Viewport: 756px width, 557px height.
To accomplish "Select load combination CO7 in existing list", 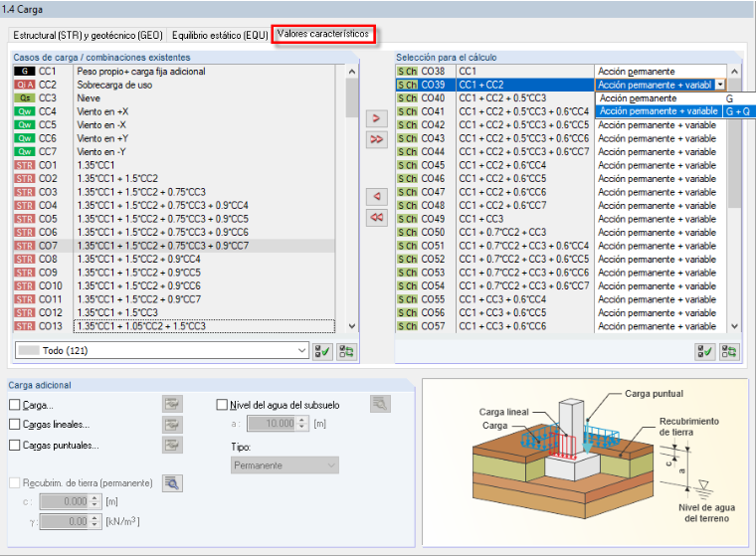I will pos(173,246).
